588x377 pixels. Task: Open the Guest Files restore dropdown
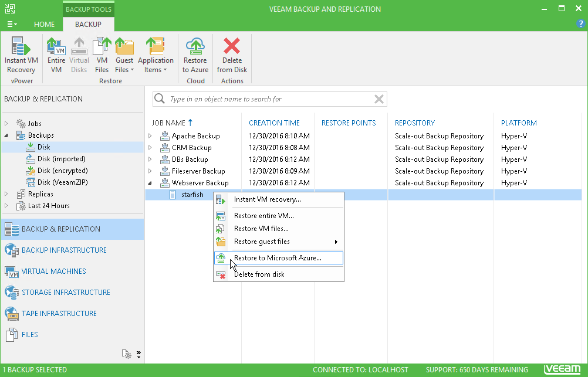pos(124,55)
